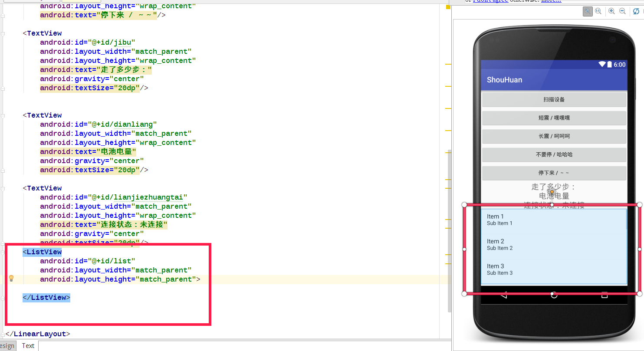Click fold marker beside textSize="20dp" of dianliang
Image resolution: width=644 pixels, height=351 pixels.
3,170
